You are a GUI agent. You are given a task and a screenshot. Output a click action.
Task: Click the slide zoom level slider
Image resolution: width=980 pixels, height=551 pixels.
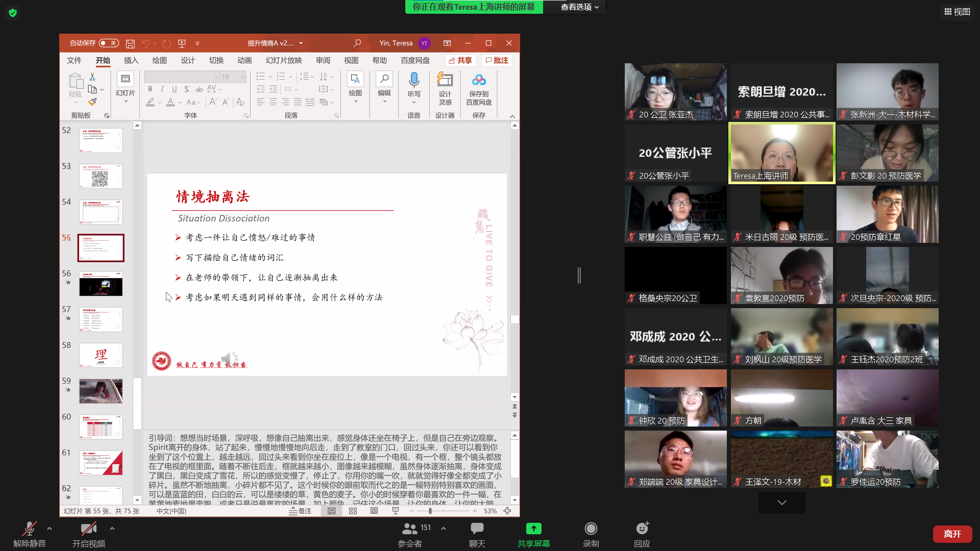[430, 511]
